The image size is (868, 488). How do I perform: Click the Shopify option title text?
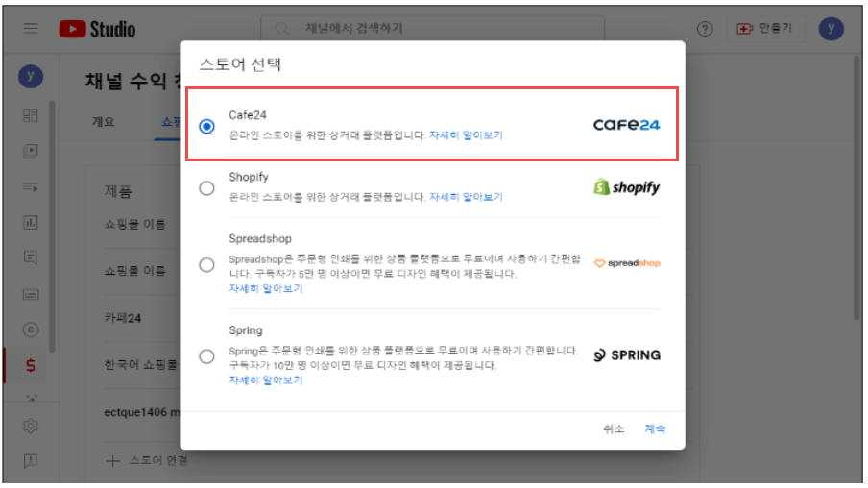point(249,178)
